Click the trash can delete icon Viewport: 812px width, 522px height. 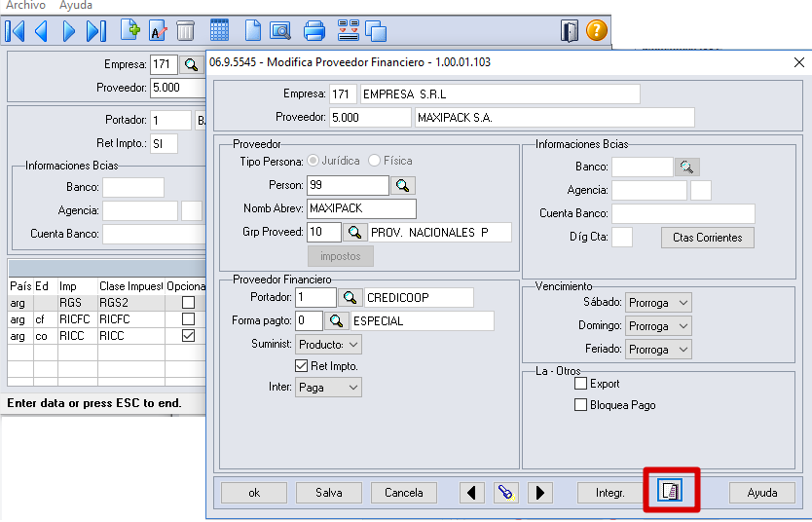185,30
